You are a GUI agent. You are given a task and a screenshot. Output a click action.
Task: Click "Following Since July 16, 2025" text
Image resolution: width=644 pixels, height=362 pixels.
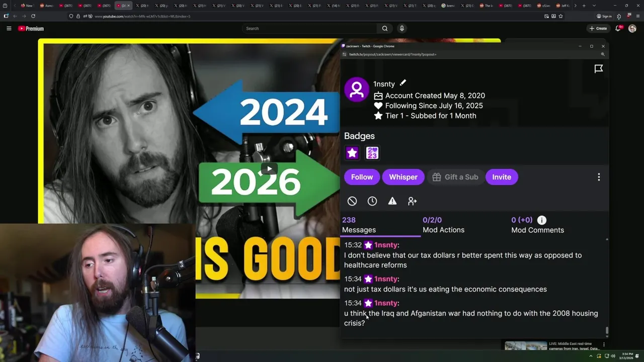pyautogui.click(x=434, y=106)
